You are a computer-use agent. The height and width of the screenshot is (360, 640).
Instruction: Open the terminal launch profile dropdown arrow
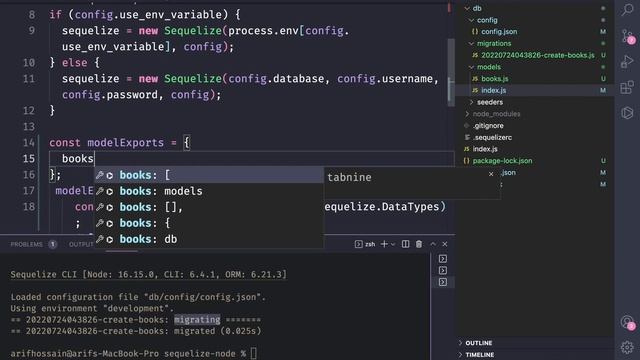tap(393, 244)
